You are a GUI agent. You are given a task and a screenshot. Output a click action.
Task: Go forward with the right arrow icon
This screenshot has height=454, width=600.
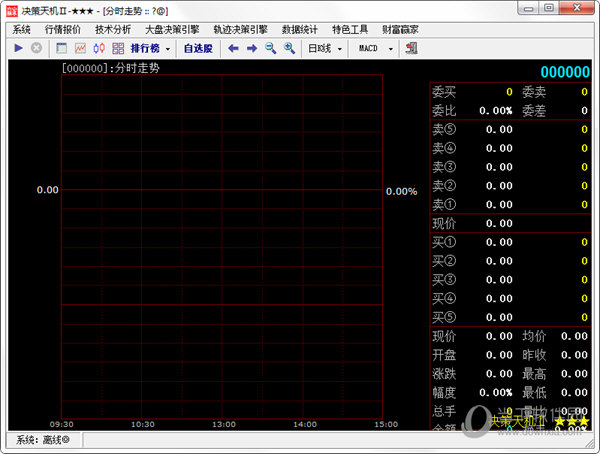point(252,48)
